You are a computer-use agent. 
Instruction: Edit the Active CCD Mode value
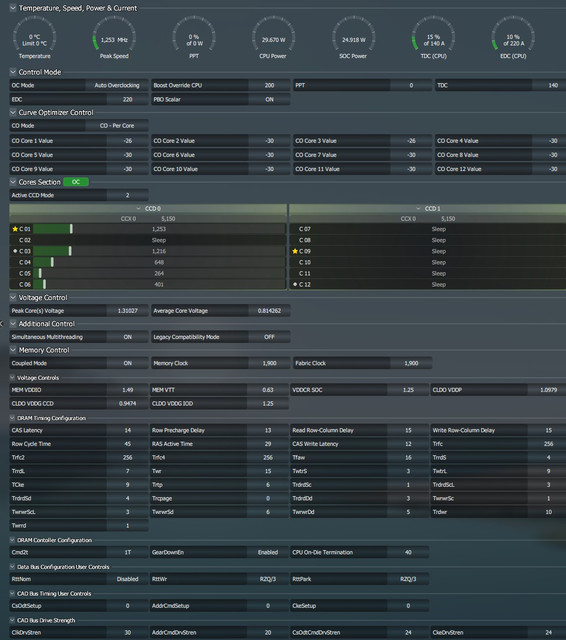tap(128, 195)
